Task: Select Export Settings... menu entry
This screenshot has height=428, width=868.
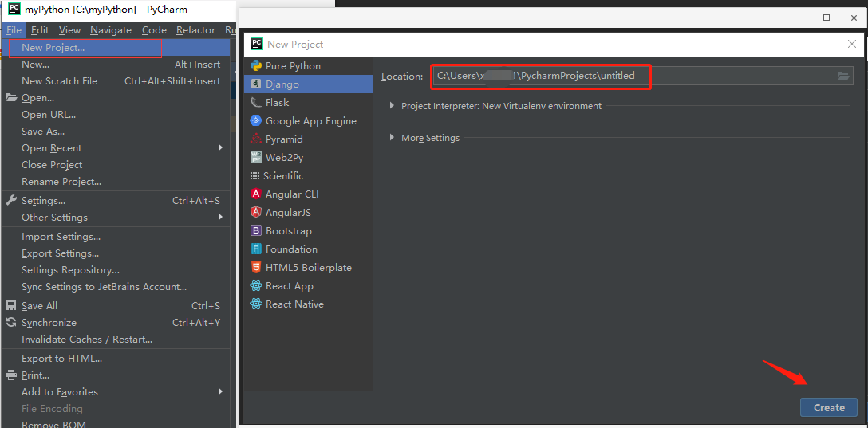Action: click(116, 253)
